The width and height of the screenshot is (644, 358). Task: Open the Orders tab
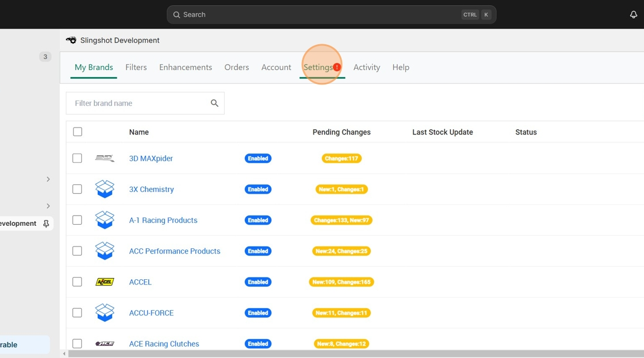pos(236,67)
